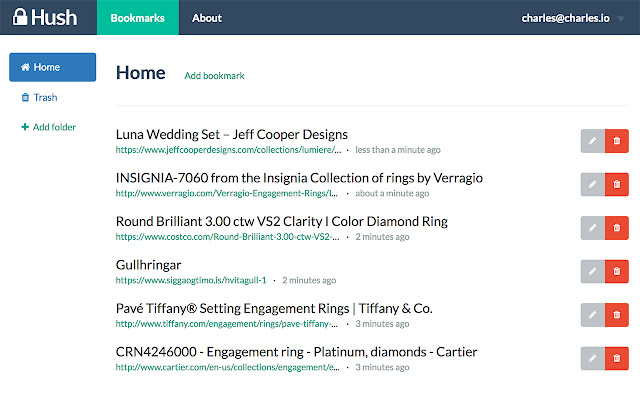
Task: Delete the Round Brilliant Diamond Ring bookmark
Action: click(616, 228)
